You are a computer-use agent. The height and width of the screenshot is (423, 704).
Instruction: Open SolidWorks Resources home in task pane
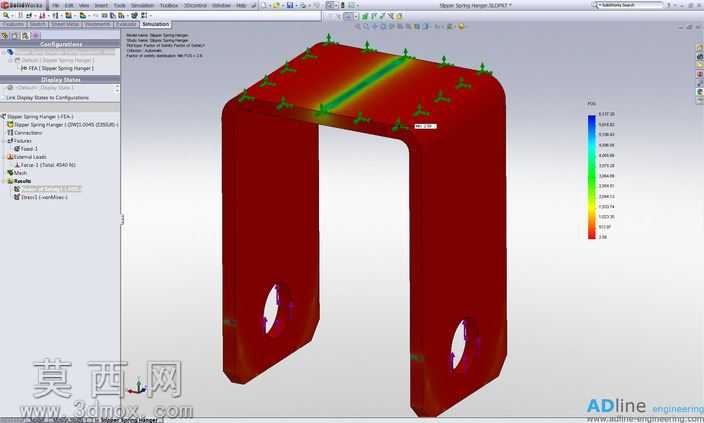click(700, 48)
